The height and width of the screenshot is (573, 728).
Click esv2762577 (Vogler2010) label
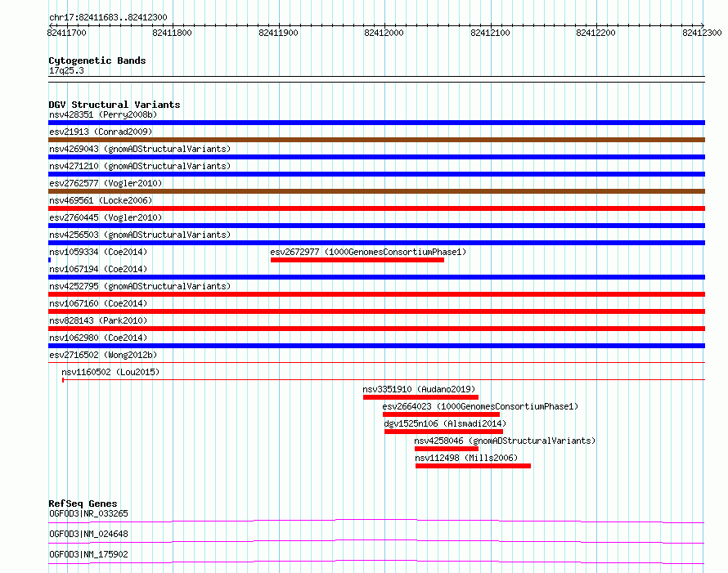point(106,183)
